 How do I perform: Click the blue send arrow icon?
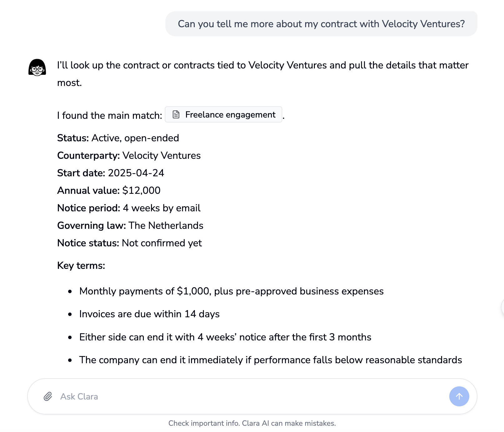click(x=459, y=396)
